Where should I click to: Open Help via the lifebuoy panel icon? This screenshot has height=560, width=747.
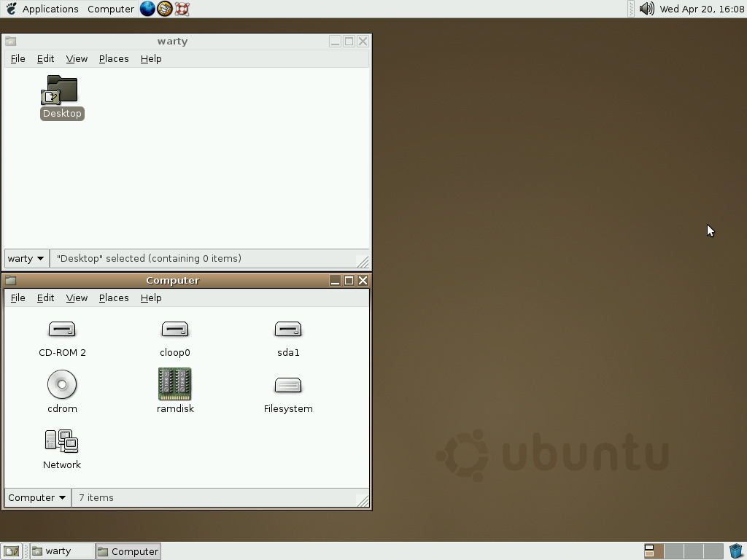point(182,9)
